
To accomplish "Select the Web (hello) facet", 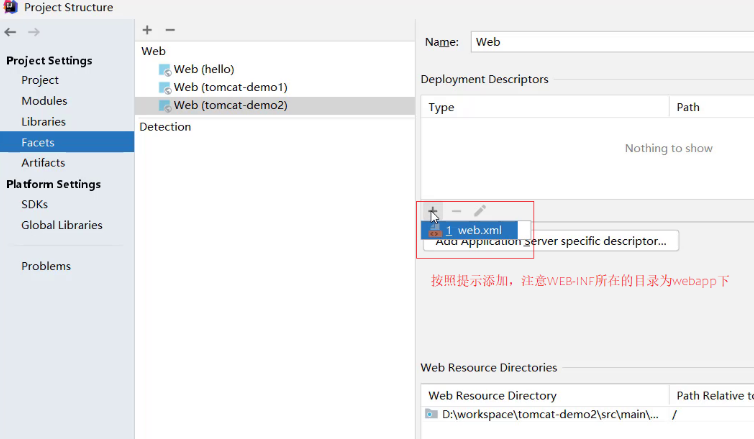I will point(204,69).
